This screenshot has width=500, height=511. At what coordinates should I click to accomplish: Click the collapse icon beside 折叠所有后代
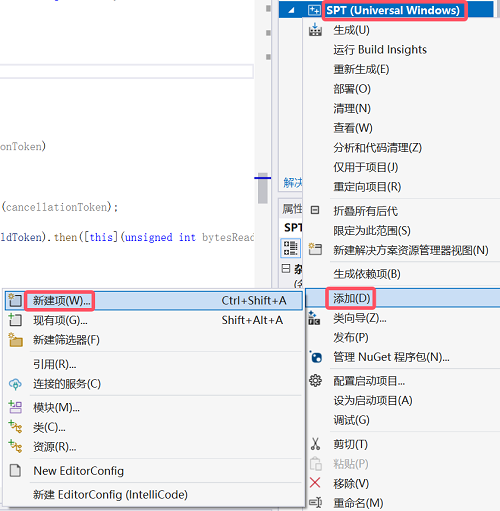click(x=315, y=210)
